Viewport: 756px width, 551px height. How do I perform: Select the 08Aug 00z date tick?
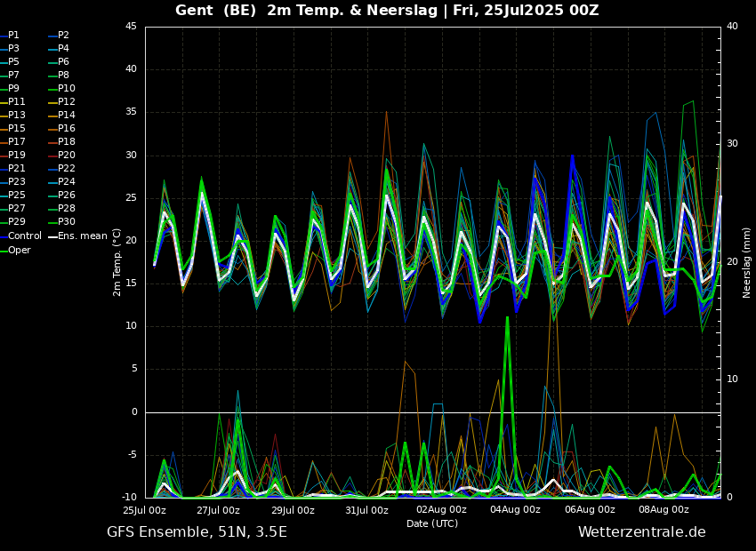[664, 510]
